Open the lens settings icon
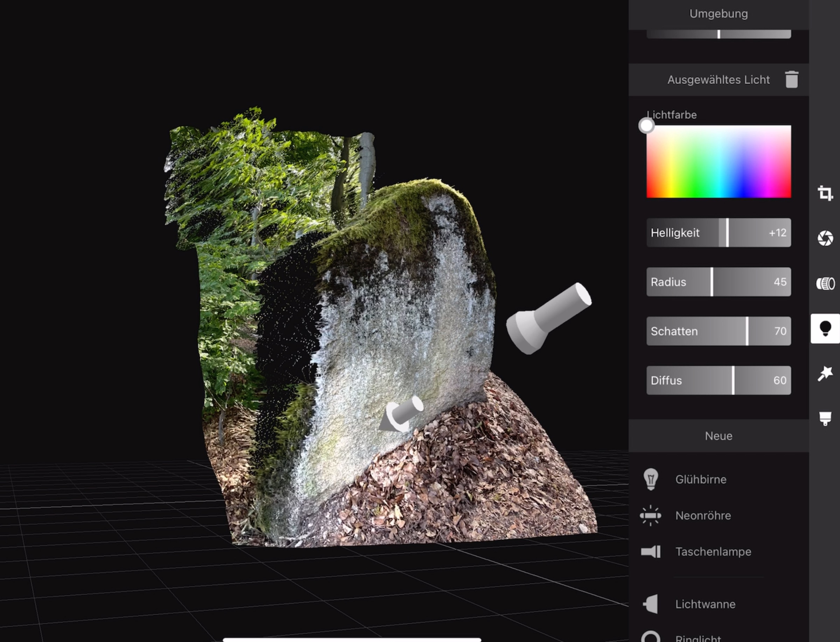This screenshot has width=840, height=642. pos(825,284)
